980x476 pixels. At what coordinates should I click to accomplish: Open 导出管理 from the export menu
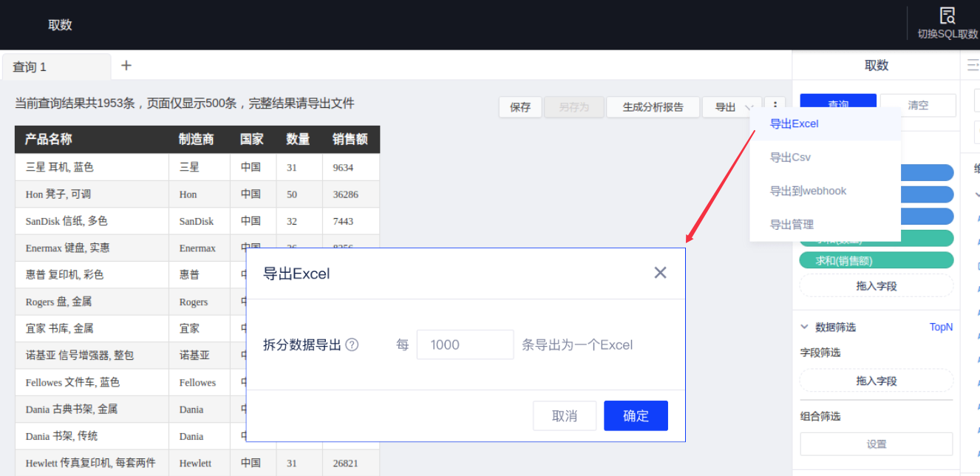coord(792,225)
